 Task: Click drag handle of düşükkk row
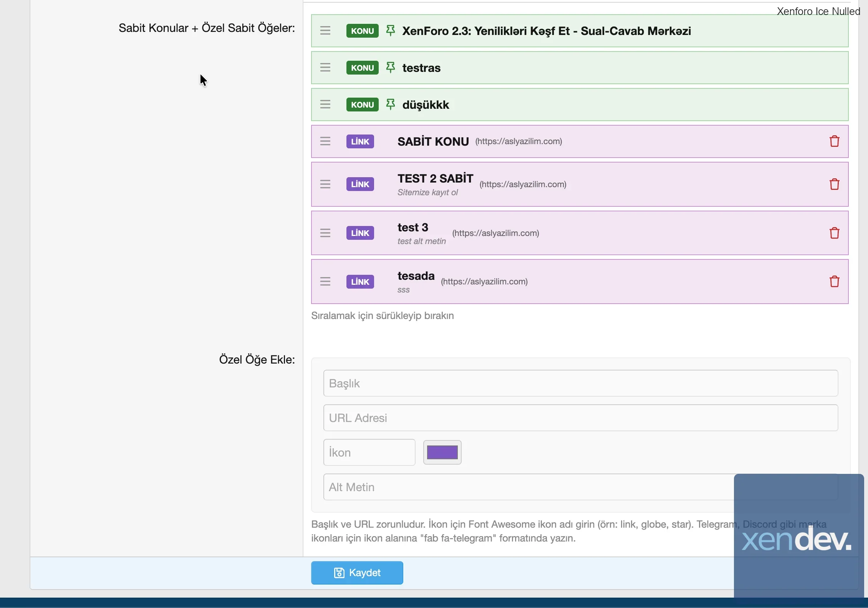(325, 105)
